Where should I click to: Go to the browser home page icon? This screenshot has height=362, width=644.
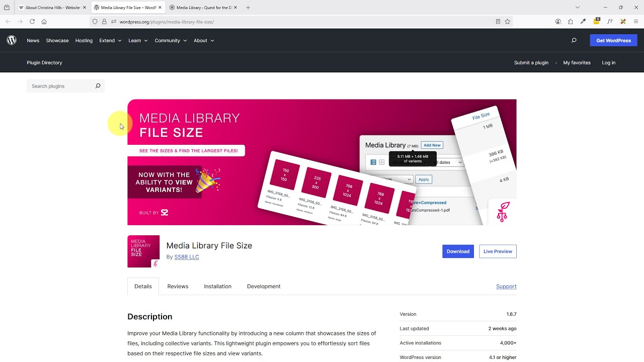[44, 22]
